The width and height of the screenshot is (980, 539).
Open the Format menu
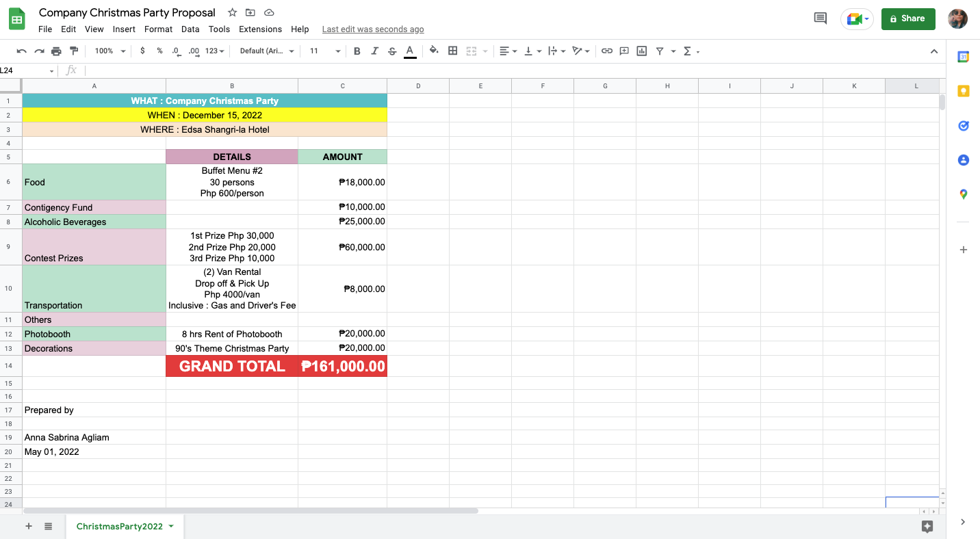[158, 29]
